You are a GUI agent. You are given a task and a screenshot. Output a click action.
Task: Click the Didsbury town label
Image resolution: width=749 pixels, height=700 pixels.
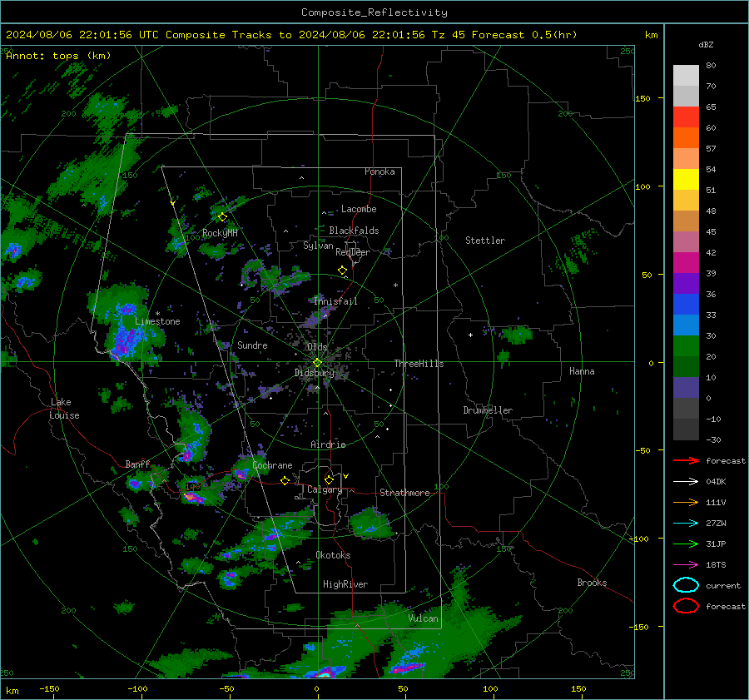[315, 373]
